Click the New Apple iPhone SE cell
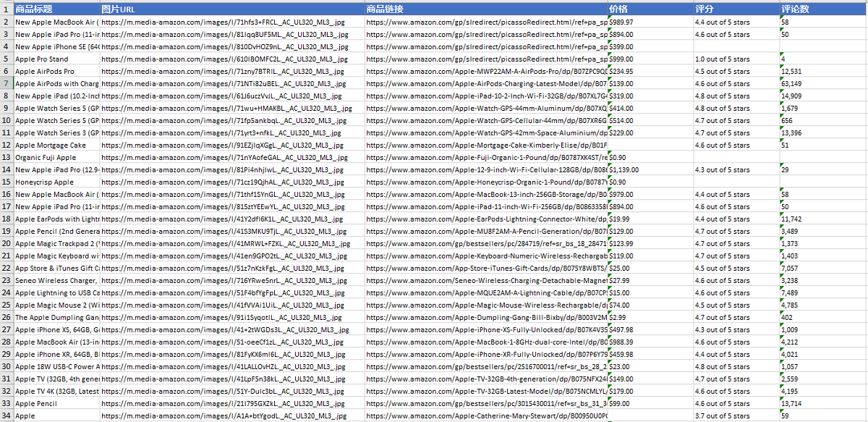This screenshot has height=422, width=868. tap(56, 47)
